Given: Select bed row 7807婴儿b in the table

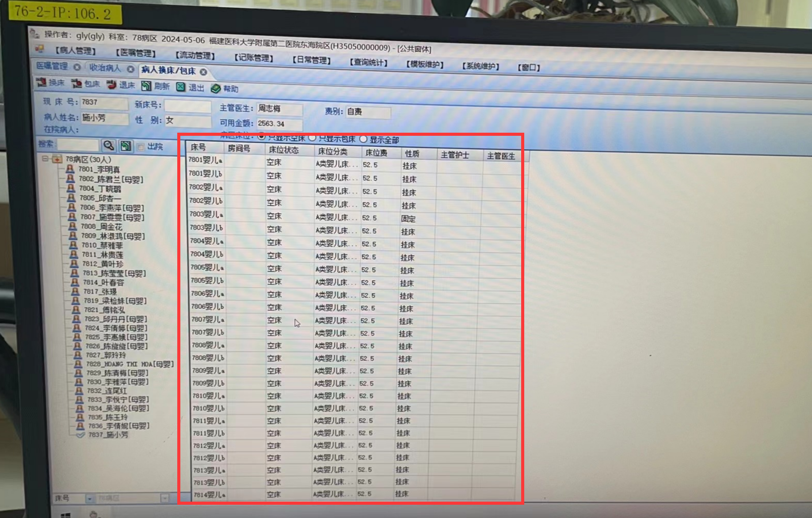Looking at the screenshot, I should (355, 333).
